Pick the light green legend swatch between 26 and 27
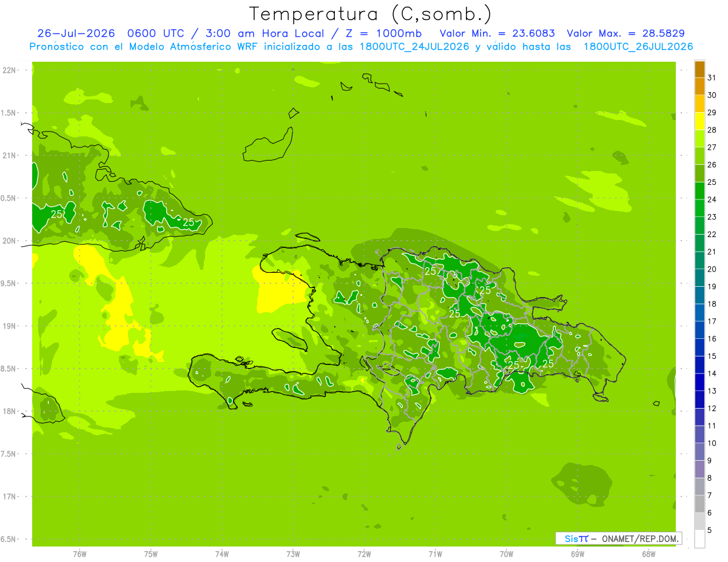The width and height of the screenshot is (728, 562). click(x=700, y=156)
